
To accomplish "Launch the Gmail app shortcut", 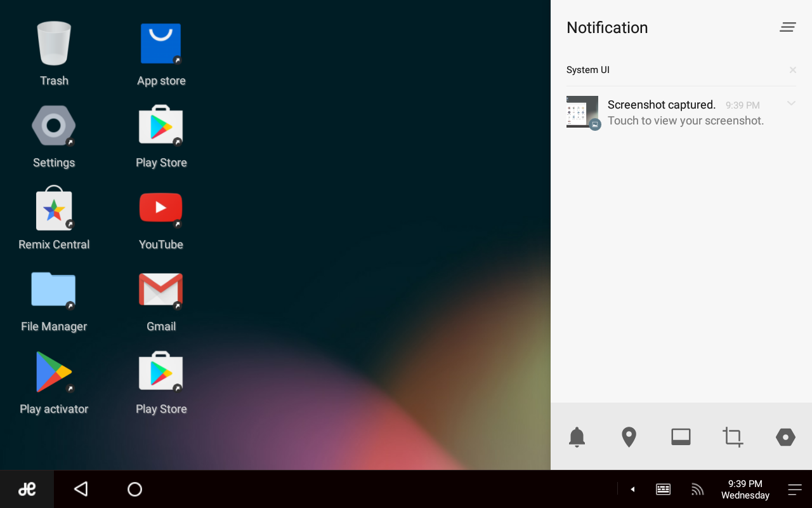I will (x=161, y=290).
